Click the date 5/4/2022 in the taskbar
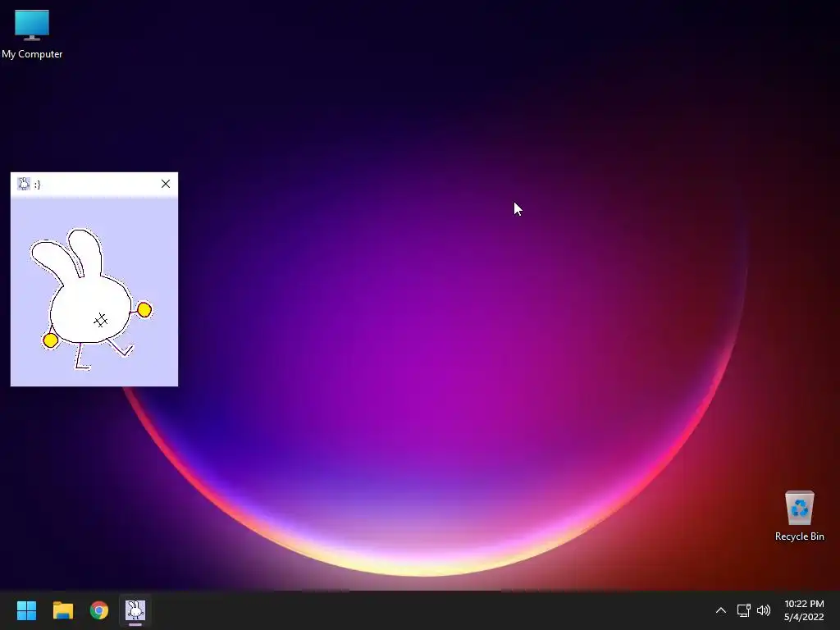This screenshot has width=840, height=630. (x=804, y=617)
